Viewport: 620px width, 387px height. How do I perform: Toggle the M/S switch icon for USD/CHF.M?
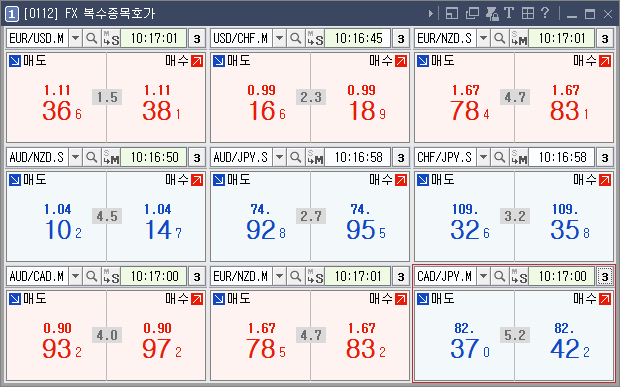(315, 38)
